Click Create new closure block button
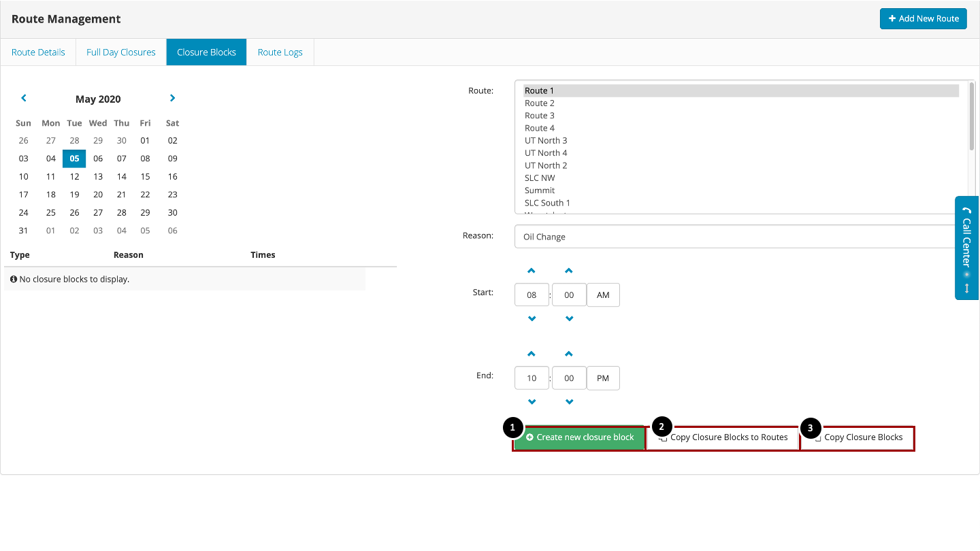 click(x=579, y=437)
